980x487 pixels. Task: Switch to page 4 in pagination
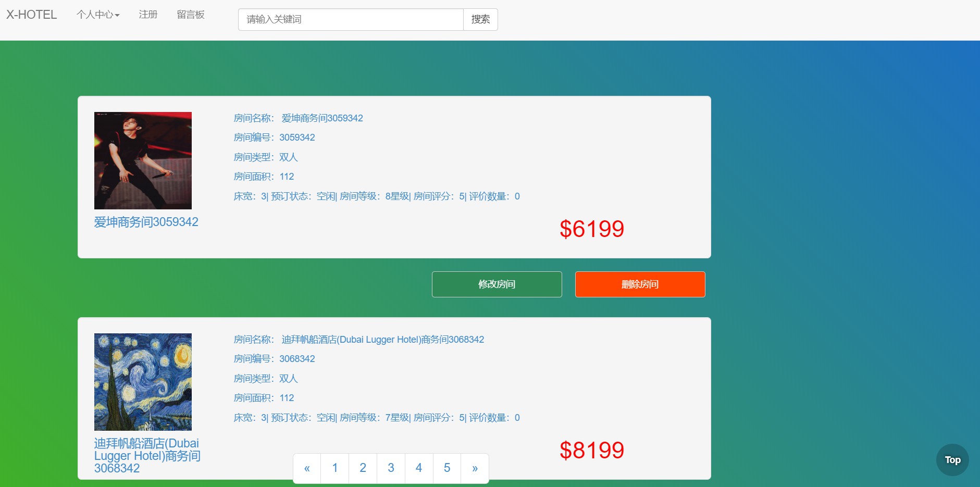coord(419,468)
